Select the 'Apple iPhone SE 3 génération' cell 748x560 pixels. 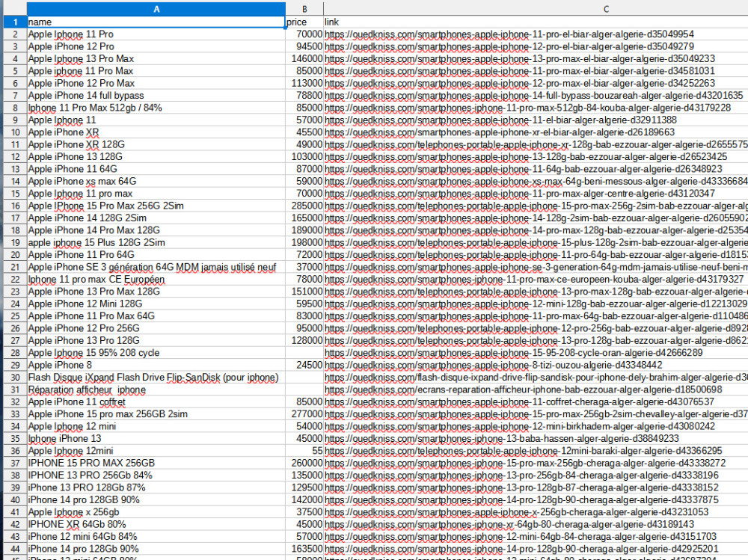[x=156, y=267]
